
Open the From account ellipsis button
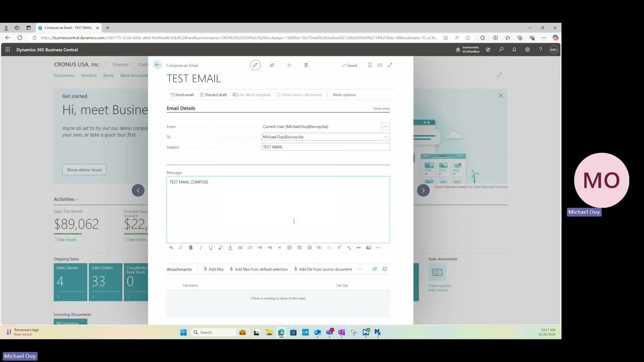click(x=385, y=127)
